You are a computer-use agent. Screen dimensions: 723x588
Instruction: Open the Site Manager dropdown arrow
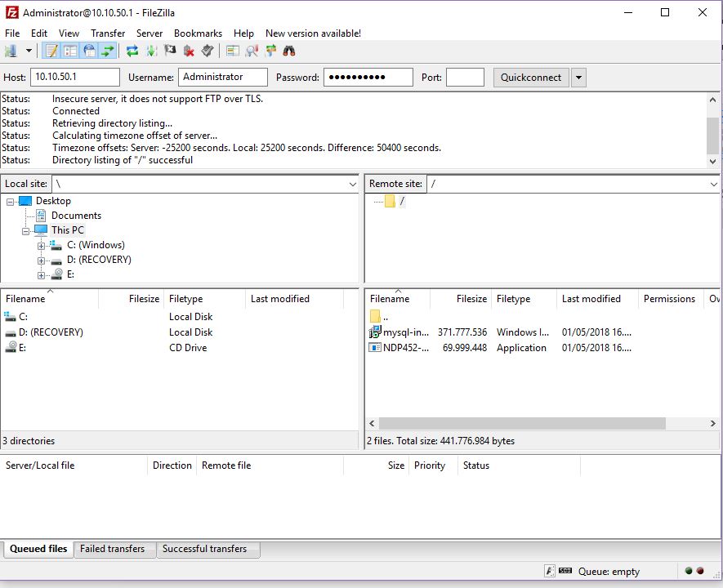(29, 51)
